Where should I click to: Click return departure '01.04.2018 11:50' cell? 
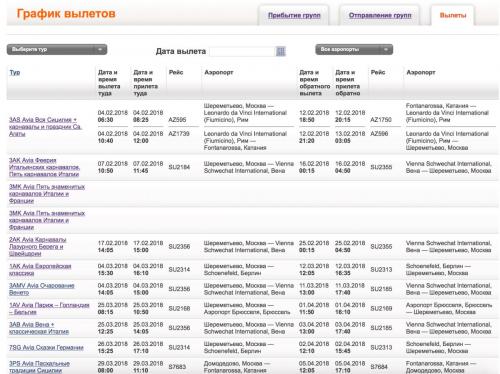(x=314, y=308)
